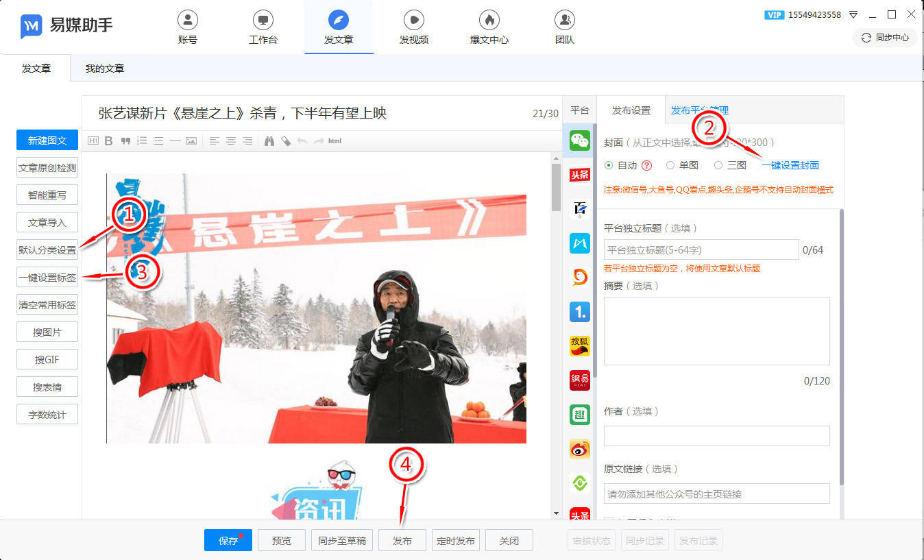This screenshot has height=560, width=924.
Task: Switch to the 我的文章 sub-tab
Action: coord(105,69)
